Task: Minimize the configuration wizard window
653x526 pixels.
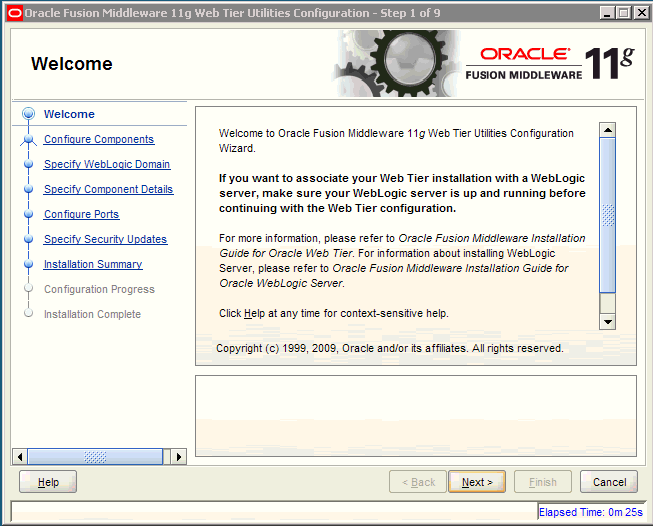Action: click(607, 13)
